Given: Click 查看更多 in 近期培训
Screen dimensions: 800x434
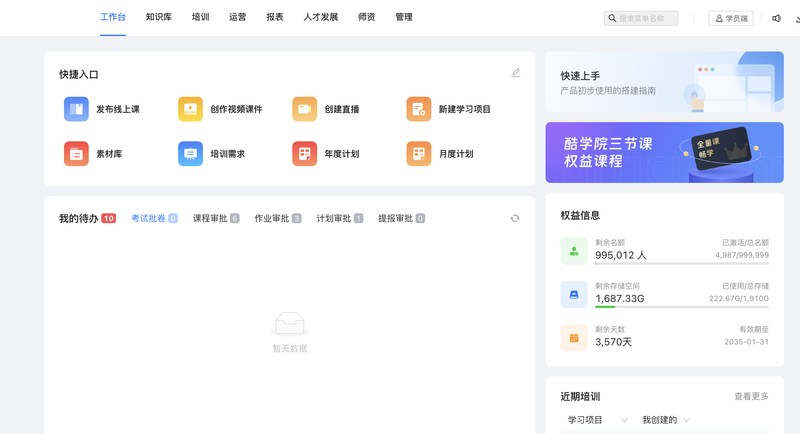Looking at the screenshot, I should click(751, 396).
